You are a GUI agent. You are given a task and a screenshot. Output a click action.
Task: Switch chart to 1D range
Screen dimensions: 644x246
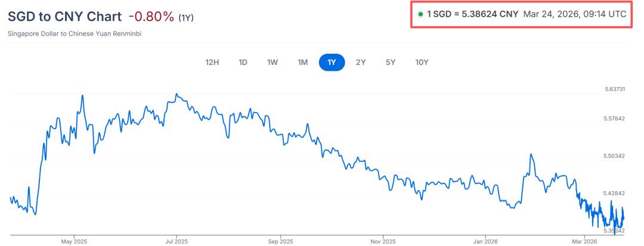243,63
